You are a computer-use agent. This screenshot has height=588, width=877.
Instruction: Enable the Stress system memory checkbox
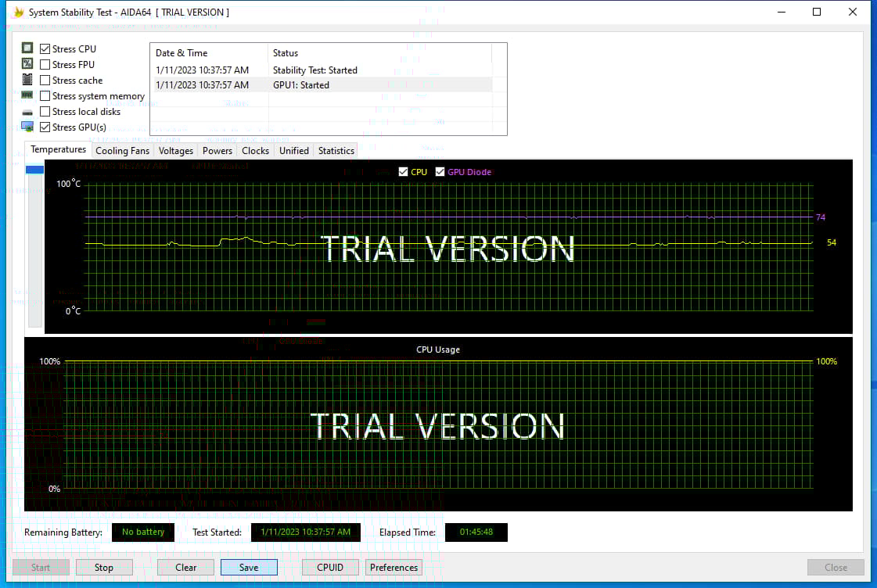(x=45, y=95)
